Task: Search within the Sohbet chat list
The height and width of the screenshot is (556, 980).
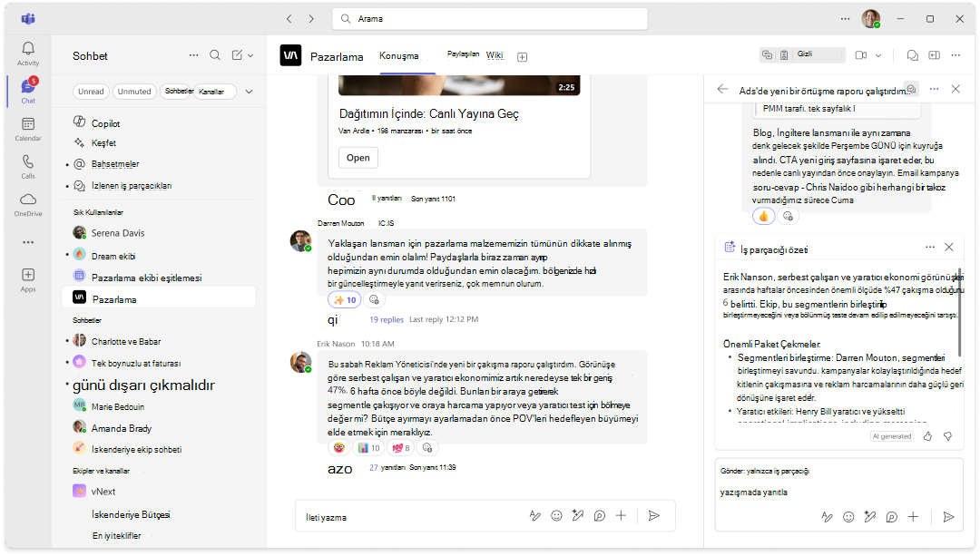Action: [x=215, y=55]
